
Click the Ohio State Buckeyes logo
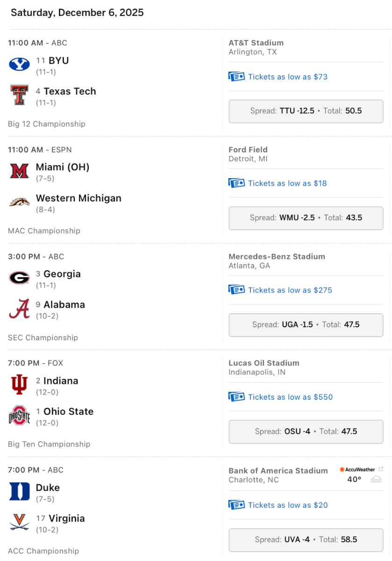tap(19, 416)
